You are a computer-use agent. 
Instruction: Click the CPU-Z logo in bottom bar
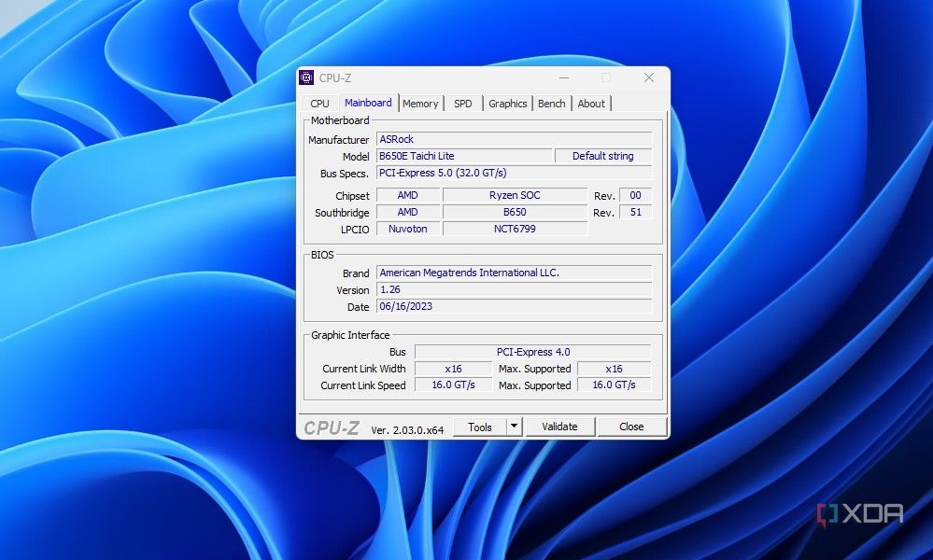point(332,428)
